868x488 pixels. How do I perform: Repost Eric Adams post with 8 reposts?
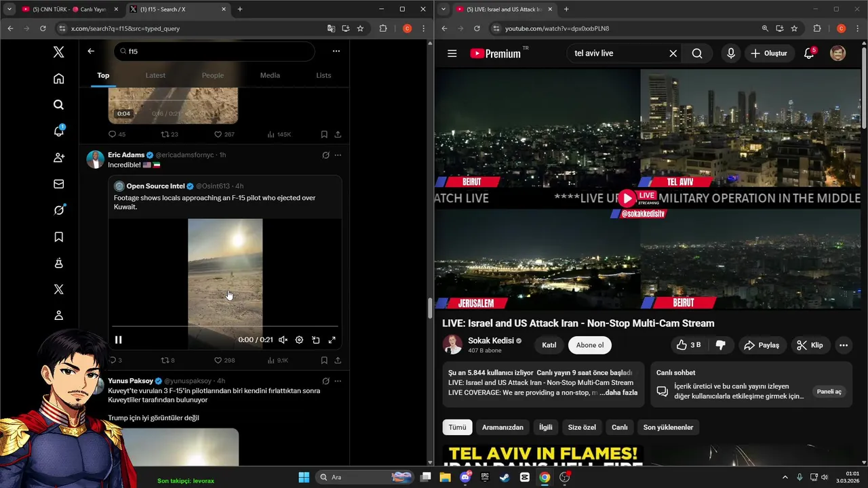point(167,361)
